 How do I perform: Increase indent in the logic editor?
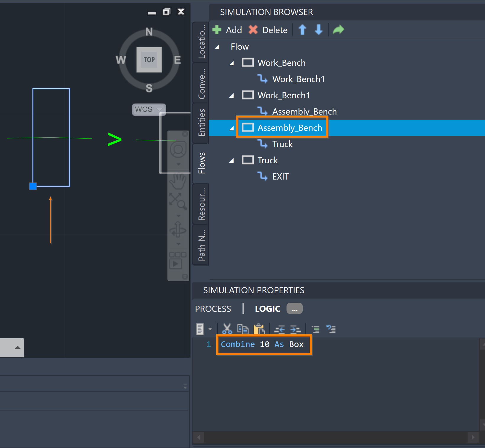coord(295,329)
